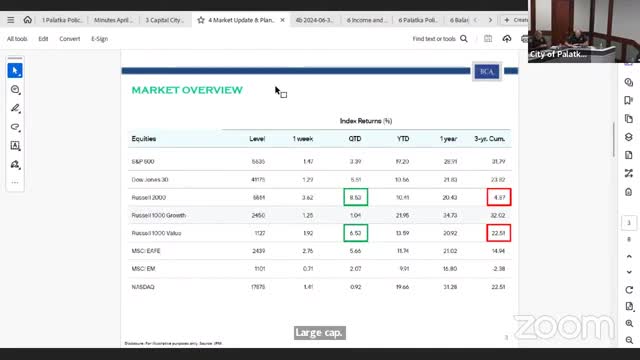Star the Market Update tab
Viewport: 640px width, 360px height.
[x=201, y=20]
